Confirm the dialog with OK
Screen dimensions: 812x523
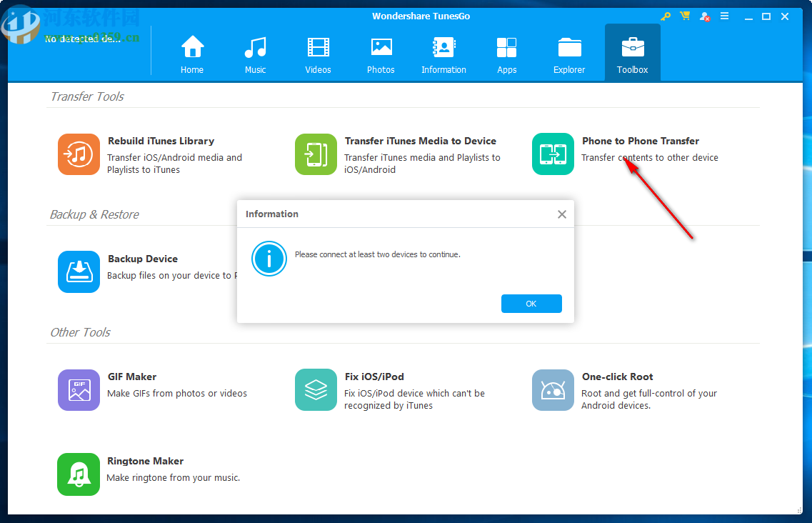(x=531, y=304)
